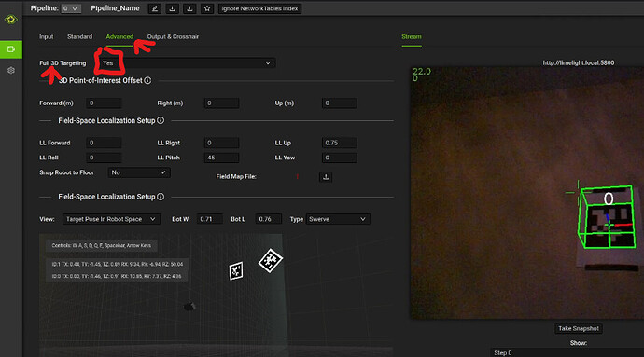Change the View Target Pose dropdown
The image size is (644, 357).
pos(111,219)
